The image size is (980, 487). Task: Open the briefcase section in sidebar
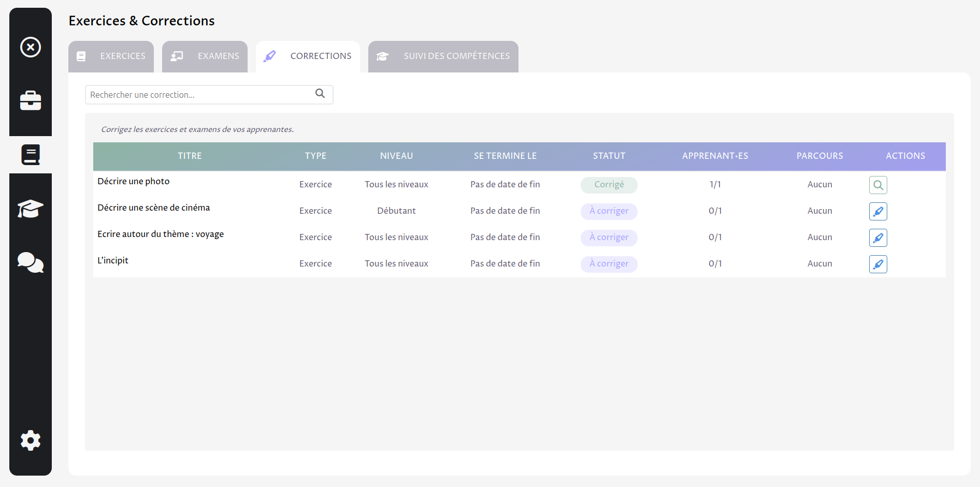31,100
